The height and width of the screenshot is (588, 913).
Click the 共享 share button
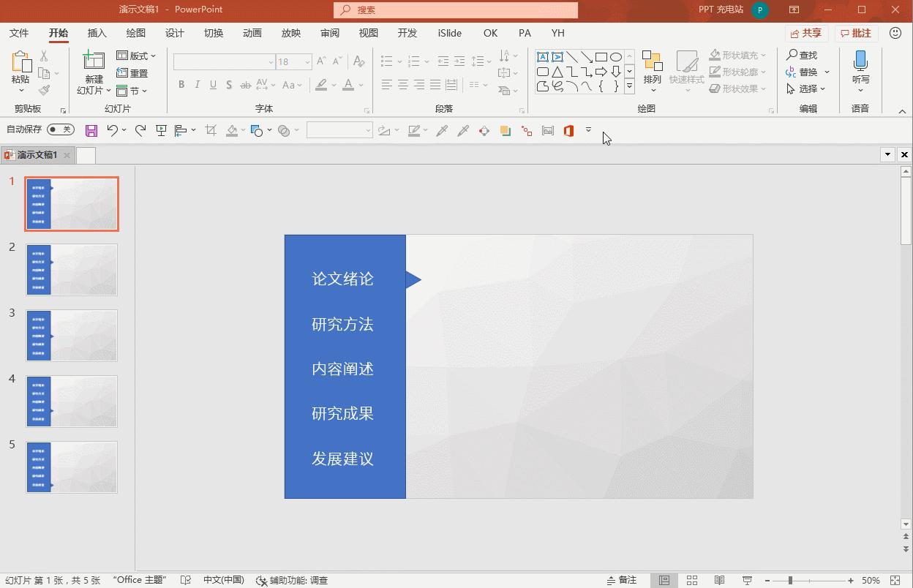tap(805, 33)
